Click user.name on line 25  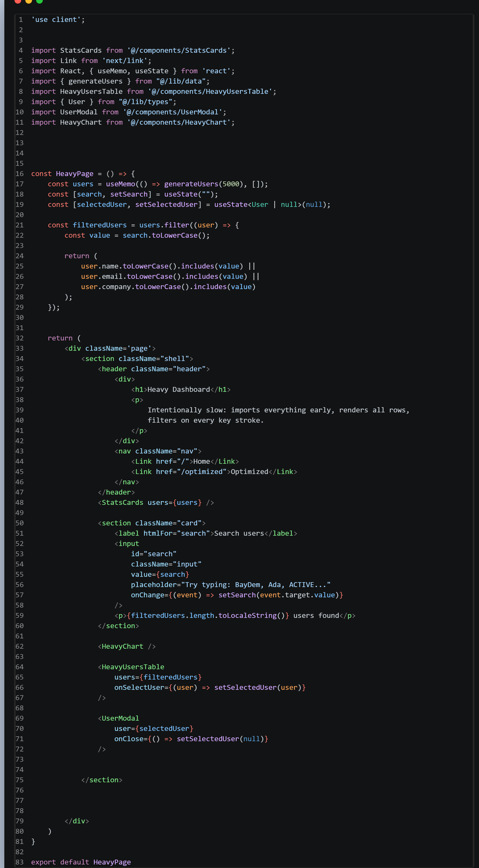coord(100,267)
